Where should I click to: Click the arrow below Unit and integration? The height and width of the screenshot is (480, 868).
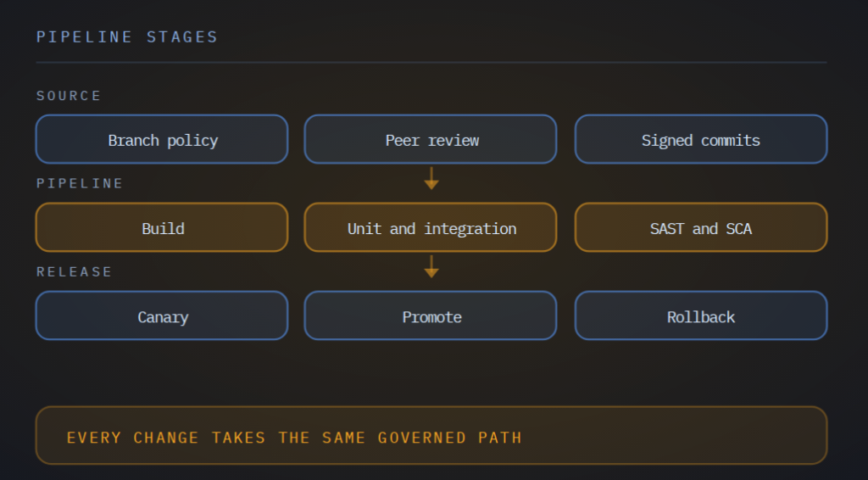[431, 266]
